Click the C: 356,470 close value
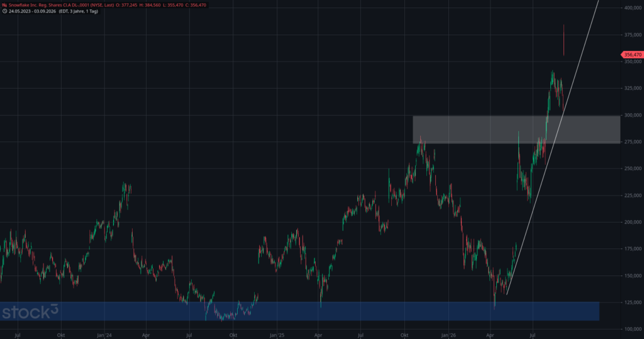 coord(196,5)
